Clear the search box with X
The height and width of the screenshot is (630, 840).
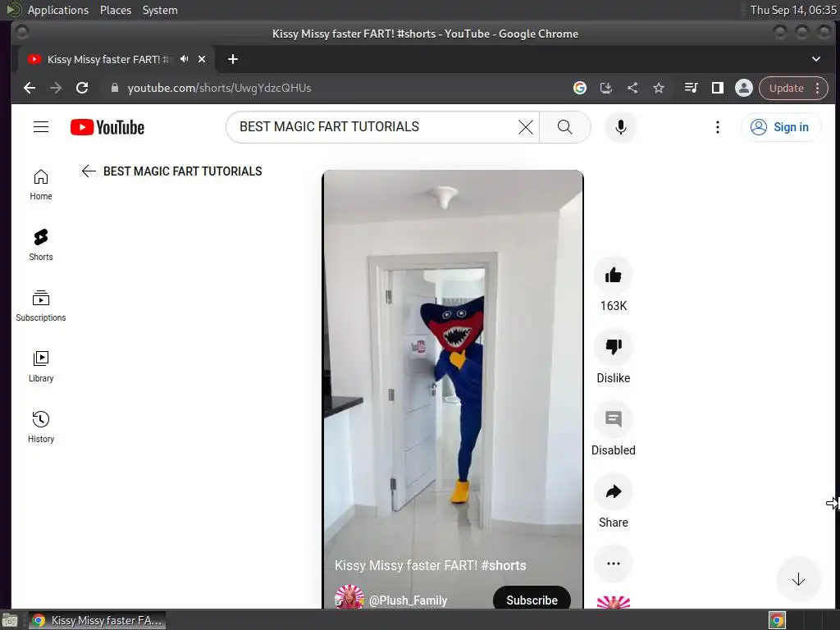click(x=526, y=127)
